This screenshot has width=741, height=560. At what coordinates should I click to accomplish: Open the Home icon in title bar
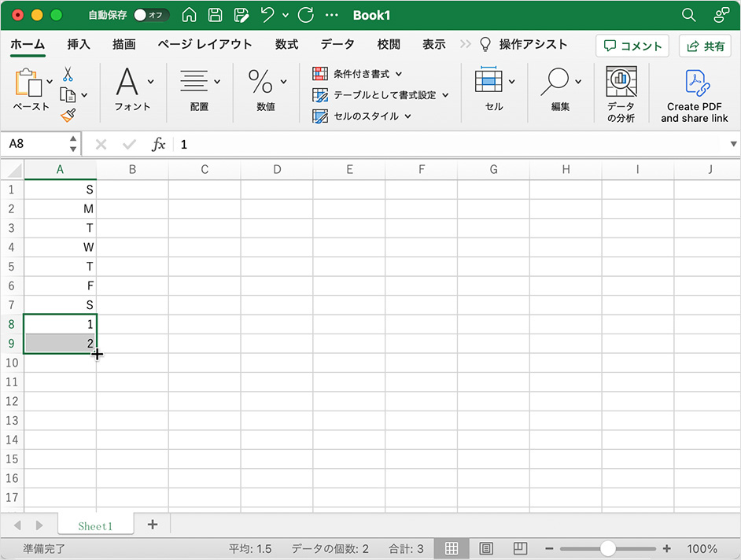coord(190,15)
